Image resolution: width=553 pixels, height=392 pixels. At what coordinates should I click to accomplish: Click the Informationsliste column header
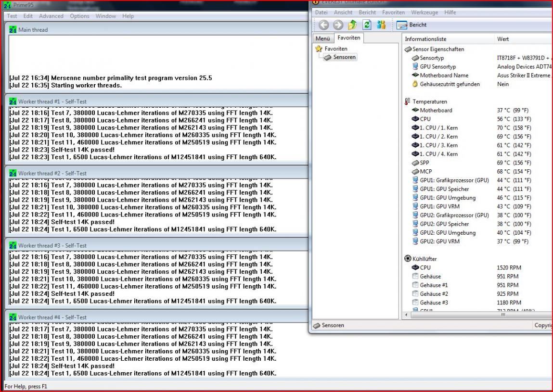click(448, 39)
